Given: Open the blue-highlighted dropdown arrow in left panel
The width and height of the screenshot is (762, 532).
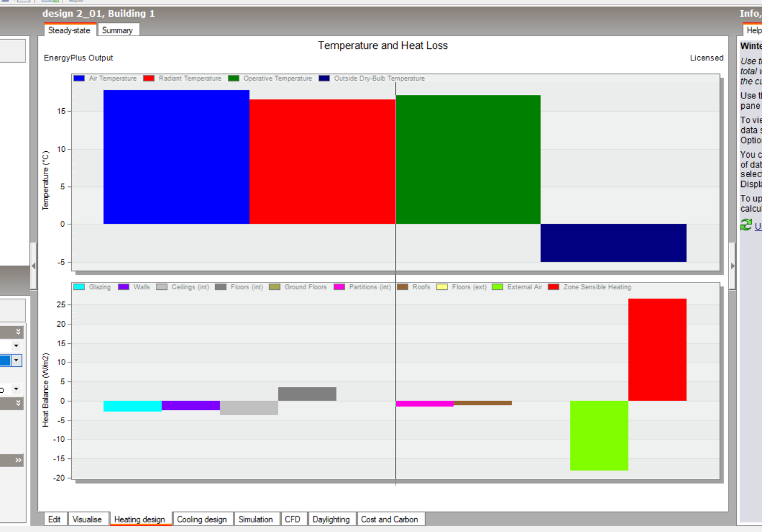Looking at the screenshot, I should pyautogui.click(x=16, y=361).
